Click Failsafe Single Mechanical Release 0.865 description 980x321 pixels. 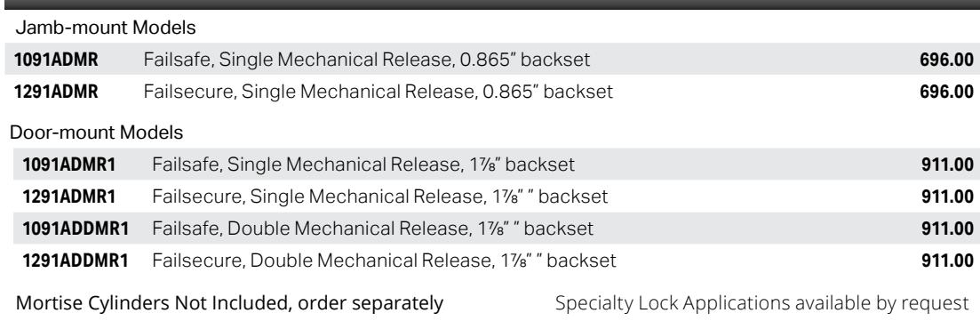coord(367,60)
